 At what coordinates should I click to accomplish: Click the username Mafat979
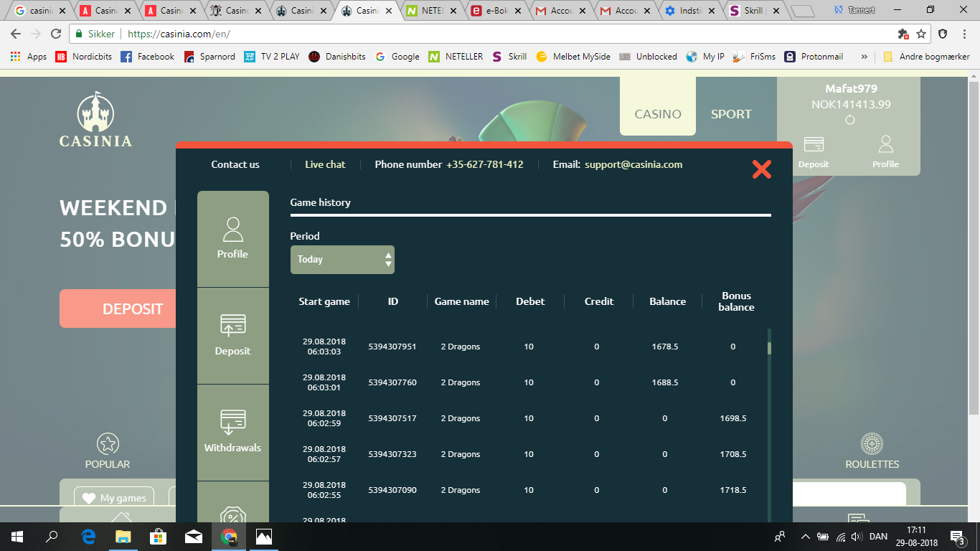tap(851, 89)
